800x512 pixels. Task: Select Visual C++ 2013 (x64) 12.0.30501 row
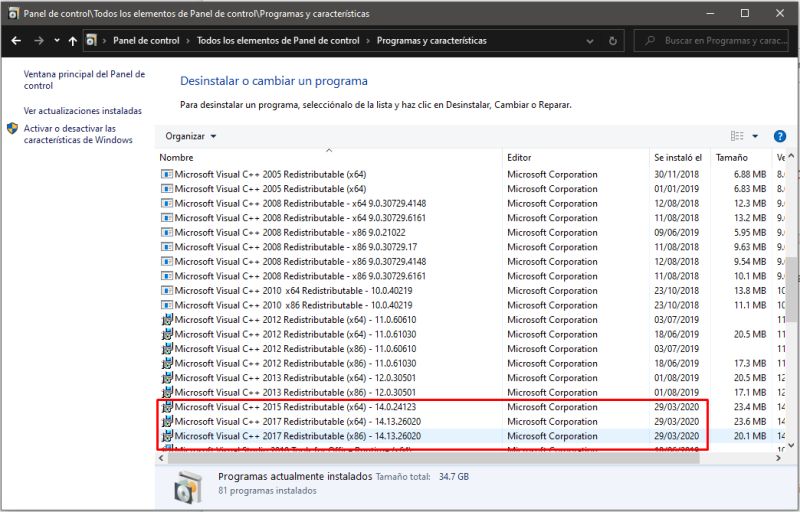(471, 378)
